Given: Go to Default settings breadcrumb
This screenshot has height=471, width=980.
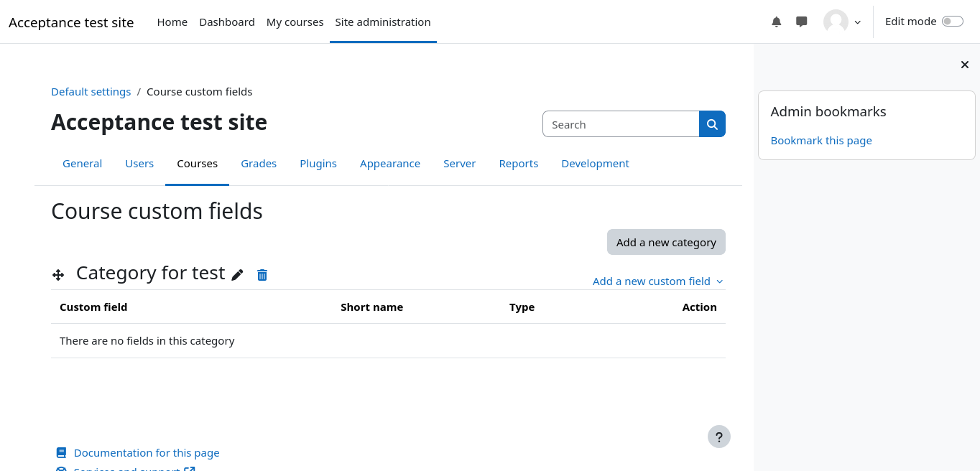Looking at the screenshot, I should tap(91, 92).
